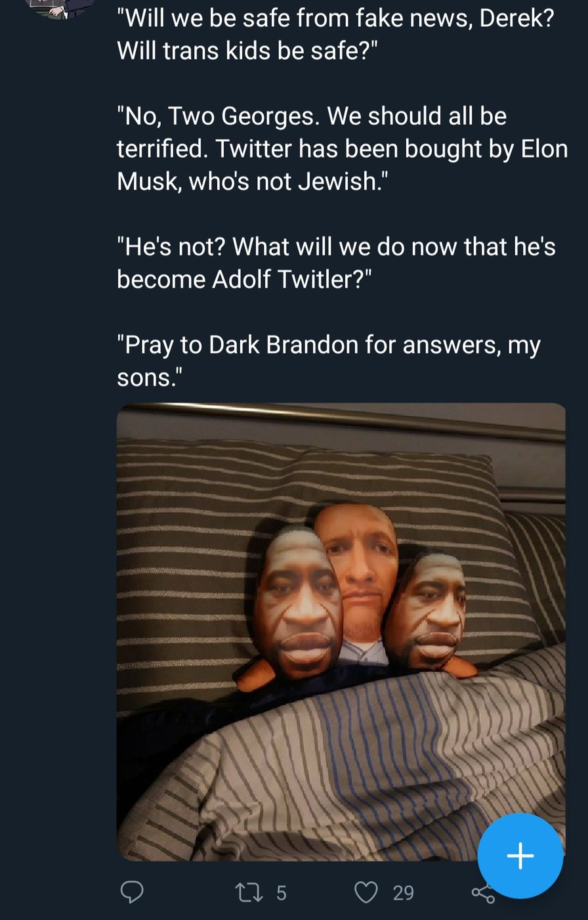This screenshot has height=920, width=588.
Task: Tap the blue compose plus button
Action: (520, 855)
